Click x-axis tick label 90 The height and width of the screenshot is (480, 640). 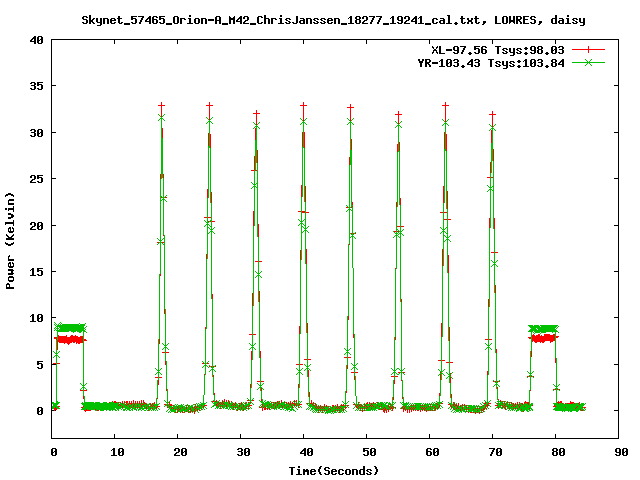(x=621, y=452)
